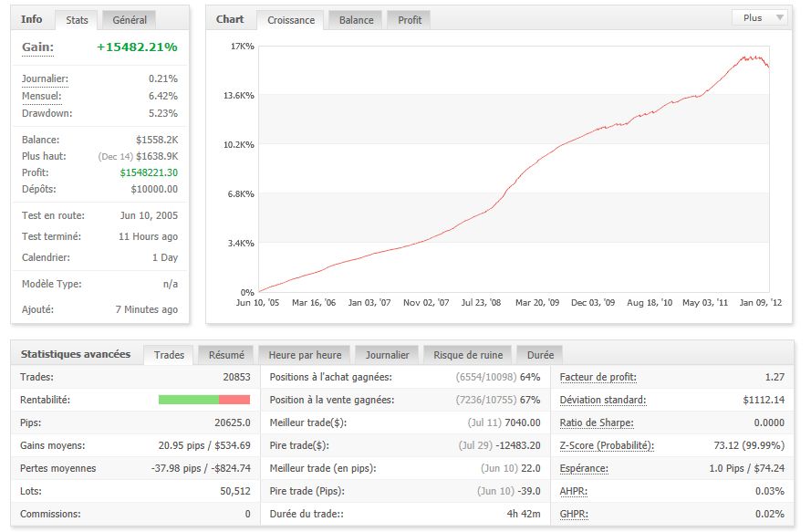
Task: Click the Rentabilité green-red bar
Action: point(204,400)
